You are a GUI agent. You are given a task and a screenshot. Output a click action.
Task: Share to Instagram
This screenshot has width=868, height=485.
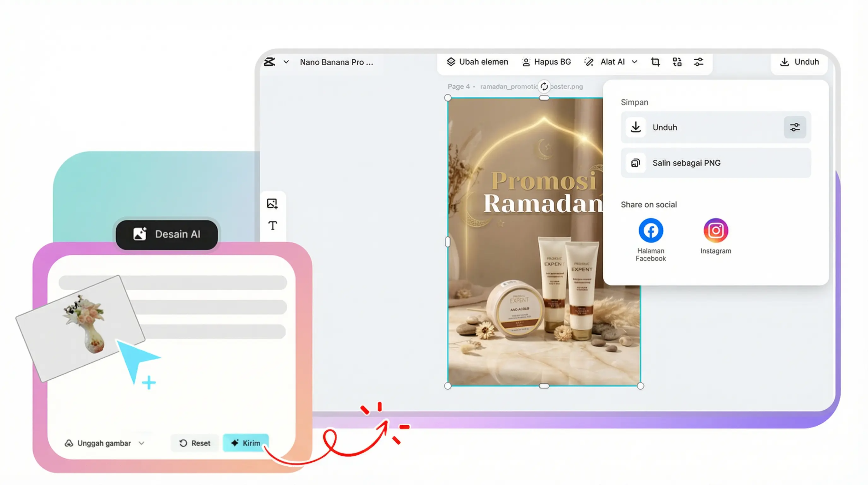pyautogui.click(x=715, y=231)
